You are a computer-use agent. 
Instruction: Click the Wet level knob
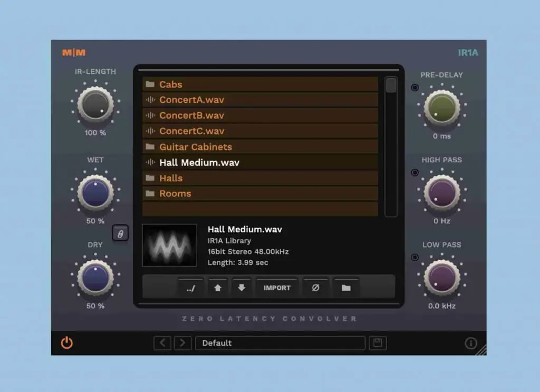pyautogui.click(x=95, y=192)
